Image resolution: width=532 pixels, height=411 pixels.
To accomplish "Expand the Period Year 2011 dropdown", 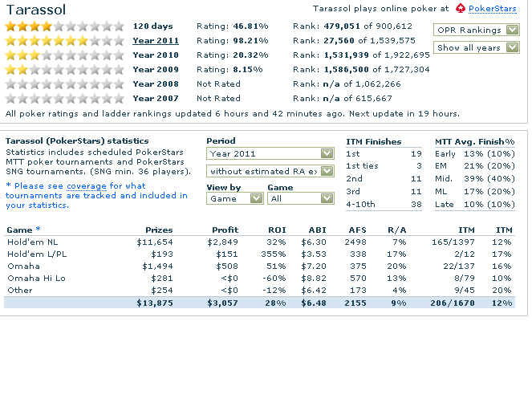I will point(270,153).
